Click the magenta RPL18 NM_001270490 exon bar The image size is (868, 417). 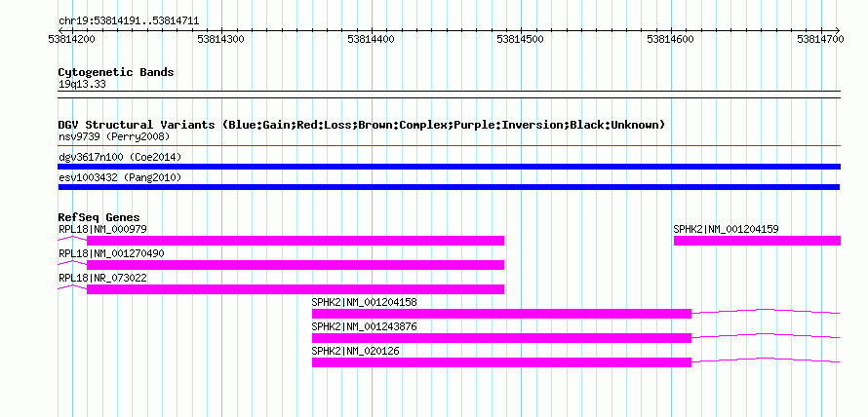point(296,265)
